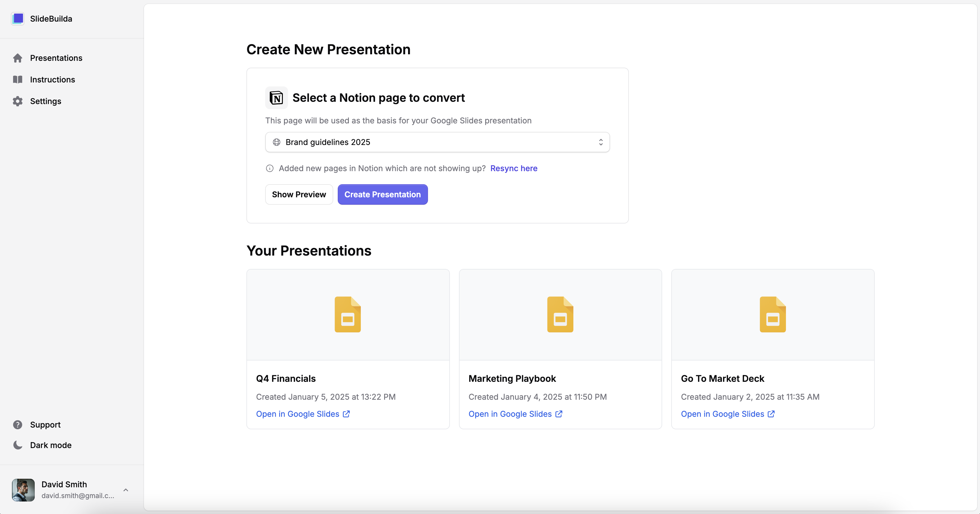Click the Dark mode moon icon
The image size is (980, 514).
click(x=18, y=445)
